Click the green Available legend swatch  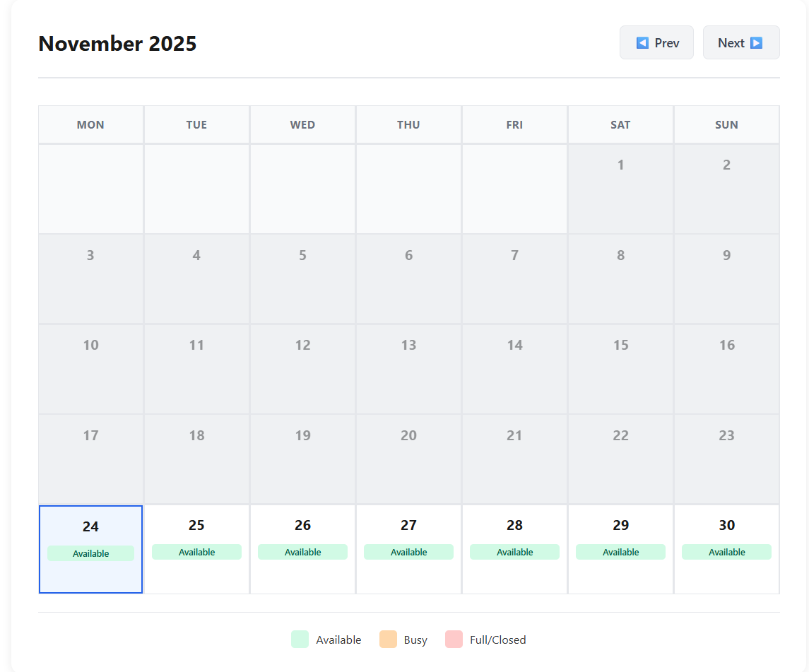300,639
